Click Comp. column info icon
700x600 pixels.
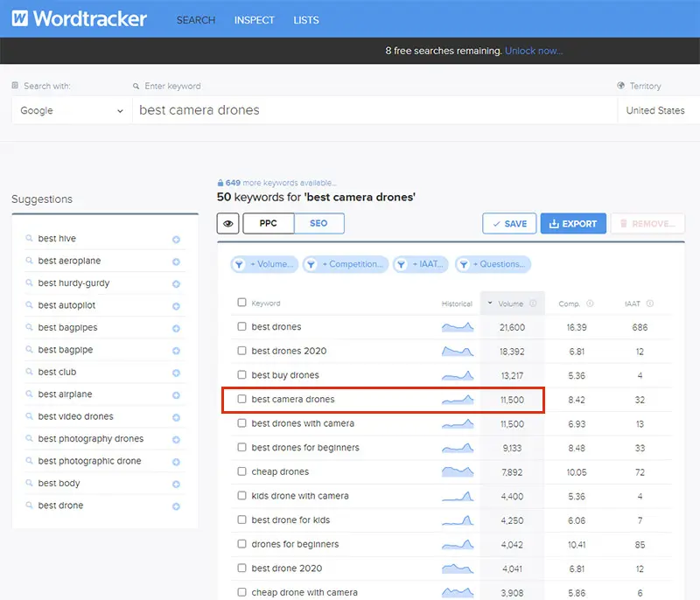point(590,303)
